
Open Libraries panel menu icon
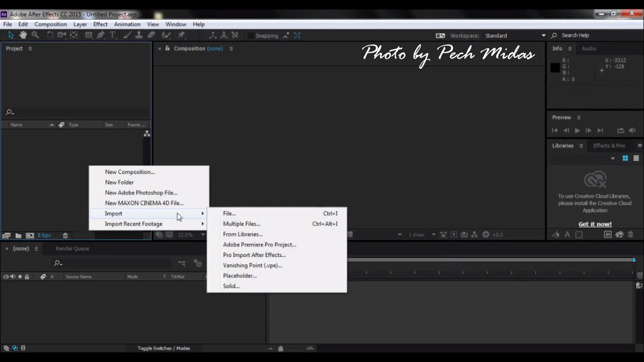coord(581,146)
